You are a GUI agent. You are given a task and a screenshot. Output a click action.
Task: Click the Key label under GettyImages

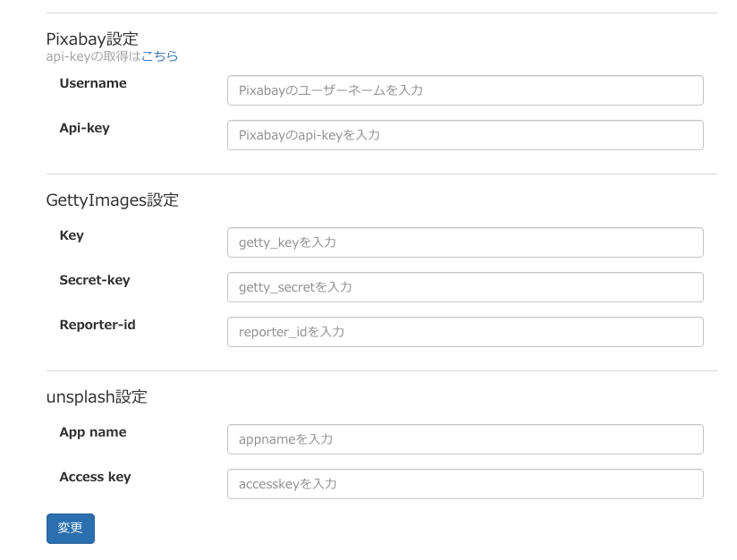(x=72, y=235)
